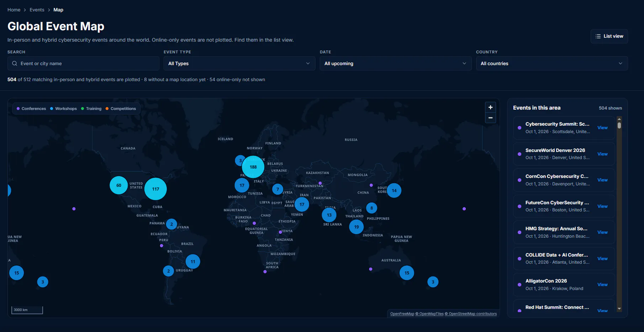Open the Date filter dropdown
The height and width of the screenshot is (332, 644).
[395, 63]
